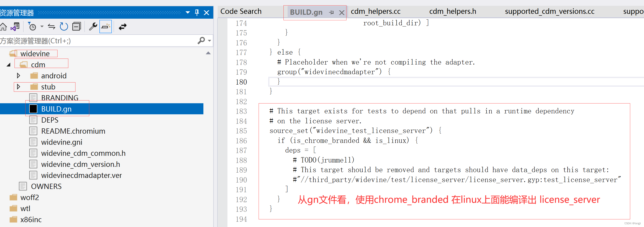Screen dimensions: 644x227
Task: Select the android folder
Action: click(x=54, y=76)
